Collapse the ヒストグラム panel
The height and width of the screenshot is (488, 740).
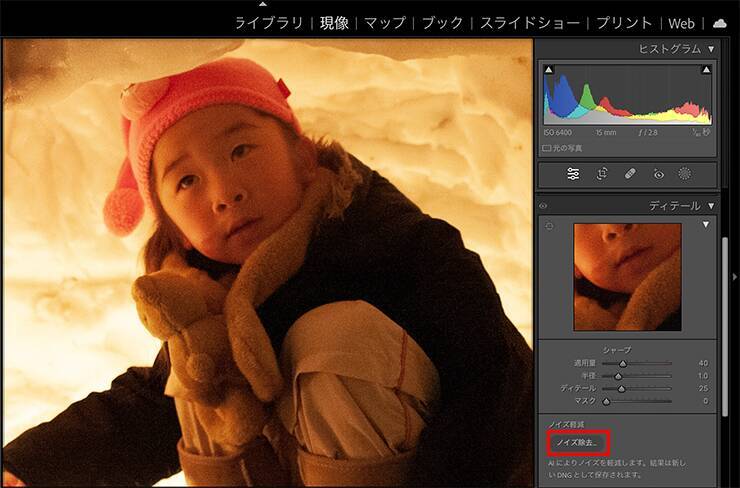711,49
